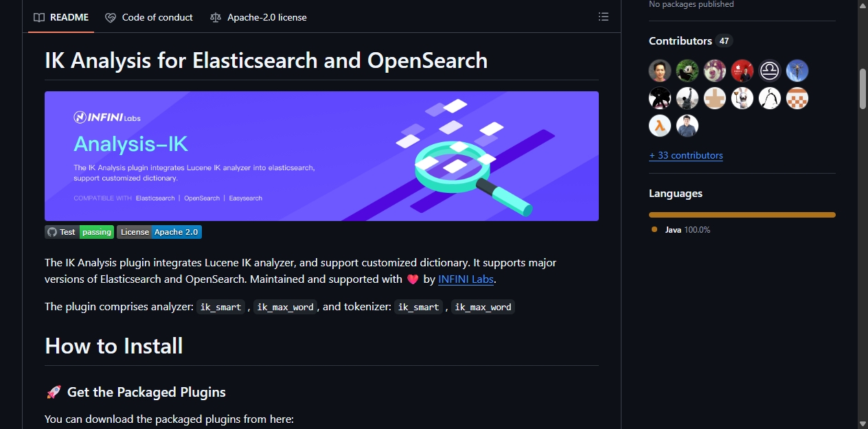This screenshot has width=868, height=429.
Task: Click the balance scale license icon
Action: pyautogui.click(x=216, y=17)
